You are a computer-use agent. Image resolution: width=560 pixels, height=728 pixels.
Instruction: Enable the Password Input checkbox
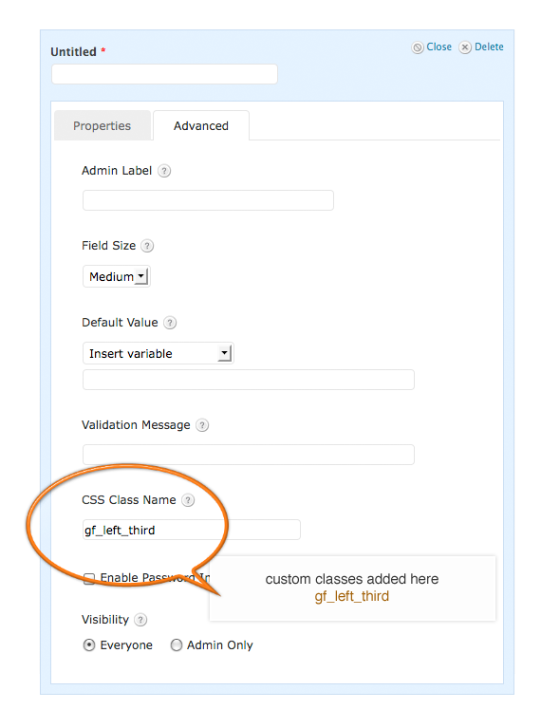88,578
